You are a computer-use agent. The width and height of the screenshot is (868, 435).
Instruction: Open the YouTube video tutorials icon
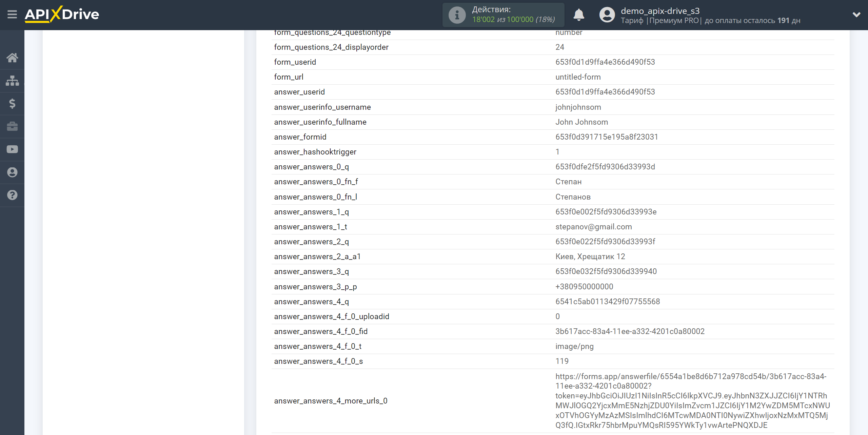point(12,149)
